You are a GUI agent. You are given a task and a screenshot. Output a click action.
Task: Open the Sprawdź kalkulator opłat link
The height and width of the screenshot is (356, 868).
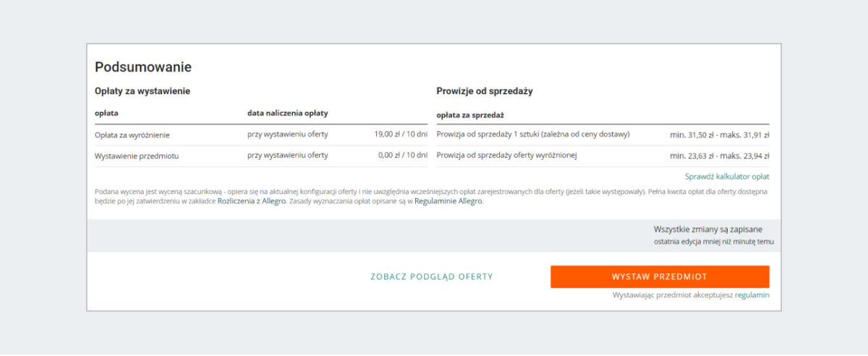pyautogui.click(x=727, y=177)
